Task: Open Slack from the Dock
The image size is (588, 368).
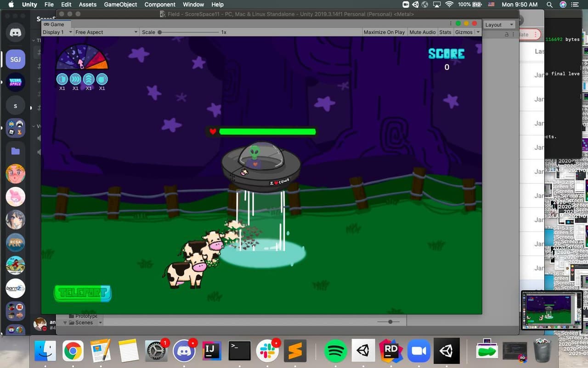Action: pyautogui.click(x=267, y=352)
